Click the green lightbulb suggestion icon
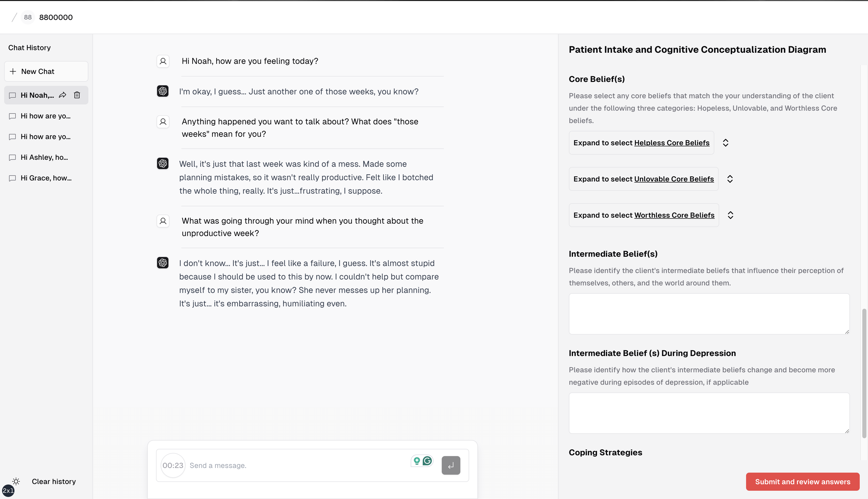 pos(417,461)
